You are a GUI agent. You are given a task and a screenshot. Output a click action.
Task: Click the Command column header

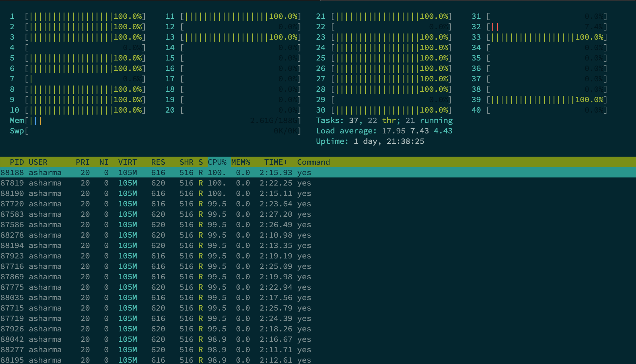[314, 162]
